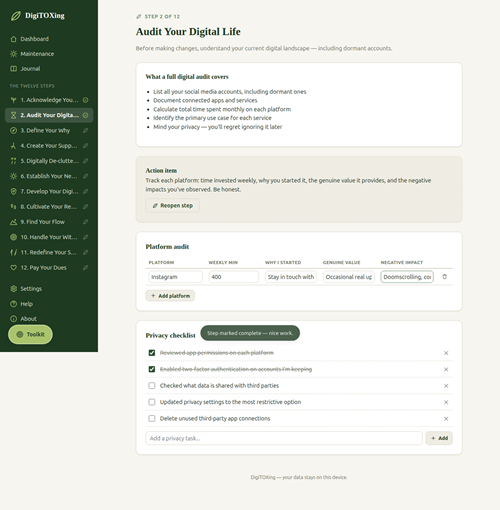Image resolution: width=500 pixels, height=510 pixels.
Task: Uncheck Reviewed app permissions on each platform
Action: [x=152, y=353]
